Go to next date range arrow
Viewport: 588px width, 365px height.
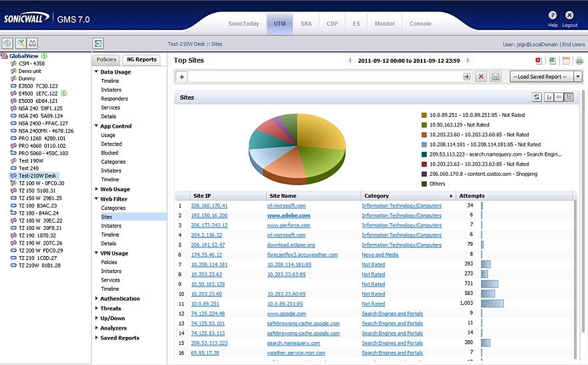(x=468, y=60)
